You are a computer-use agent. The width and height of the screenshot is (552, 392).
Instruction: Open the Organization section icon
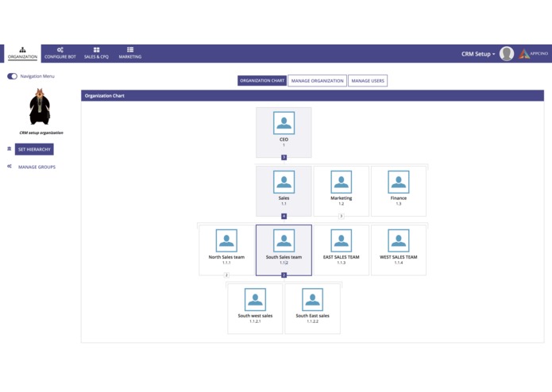(x=22, y=49)
